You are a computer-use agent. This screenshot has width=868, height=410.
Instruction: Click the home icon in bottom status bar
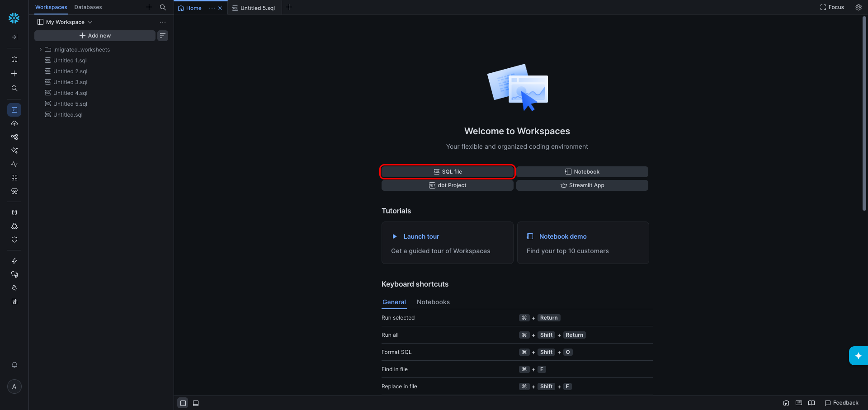point(786,403)
